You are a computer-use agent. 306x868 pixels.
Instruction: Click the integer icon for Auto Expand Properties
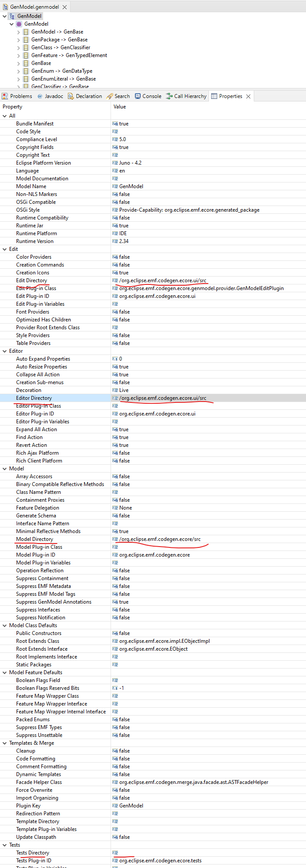(x=115, y=359)
